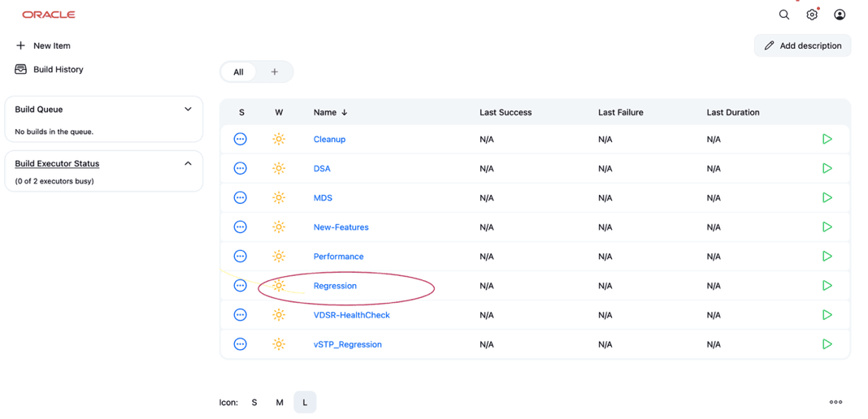Click the New-Features weather sun icon
The width and height of the screenshot is (868, 419).
coord(279,227)
